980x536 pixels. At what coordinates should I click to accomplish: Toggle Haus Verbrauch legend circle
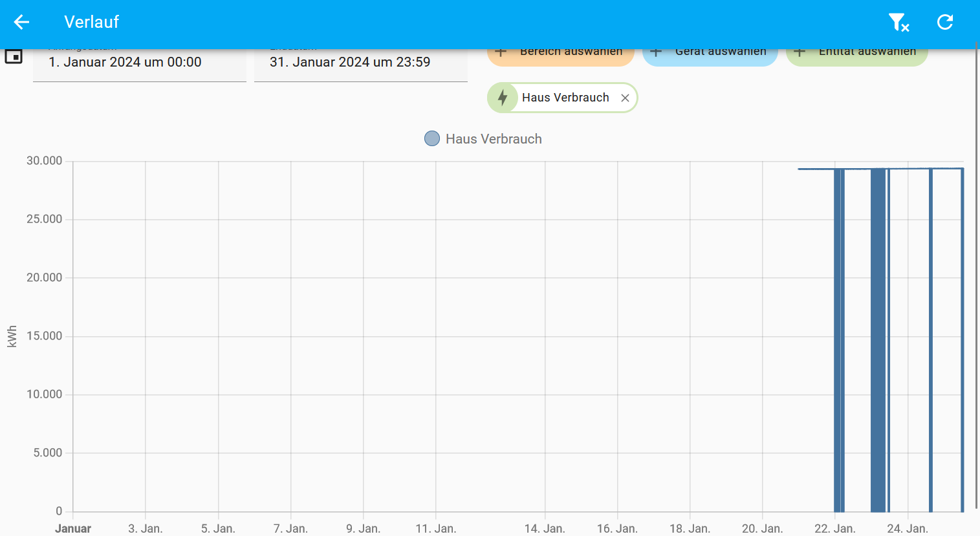pyautogui.click(x=432, y=139)
